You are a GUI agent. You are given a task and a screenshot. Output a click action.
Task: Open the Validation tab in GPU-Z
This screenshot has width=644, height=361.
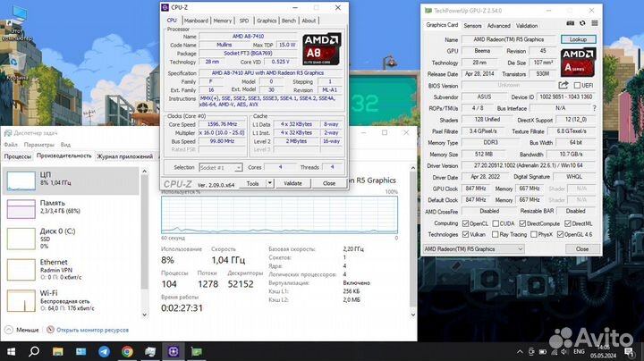(x=527, y=25)
